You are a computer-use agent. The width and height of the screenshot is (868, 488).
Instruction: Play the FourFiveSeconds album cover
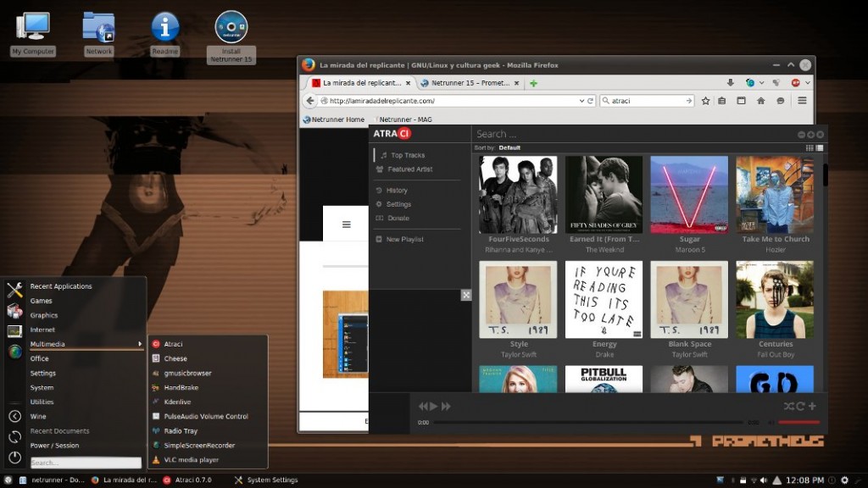(518, 194)
